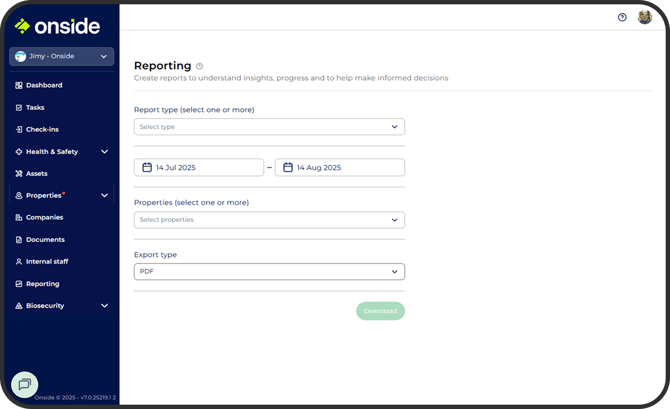
Task: Open the help icon in top bar
Action: 622,17
